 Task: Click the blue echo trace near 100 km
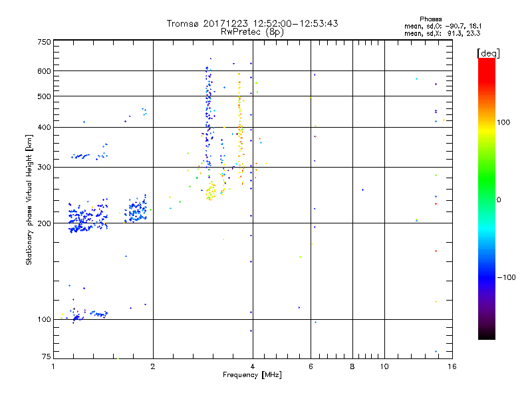[89, 315]
